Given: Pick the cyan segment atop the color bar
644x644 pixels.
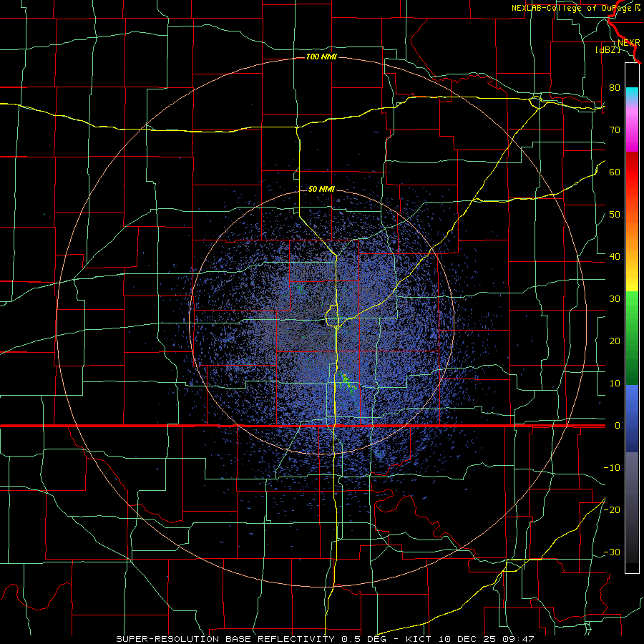Looking at the screenshot, I should tap(632, 94).
